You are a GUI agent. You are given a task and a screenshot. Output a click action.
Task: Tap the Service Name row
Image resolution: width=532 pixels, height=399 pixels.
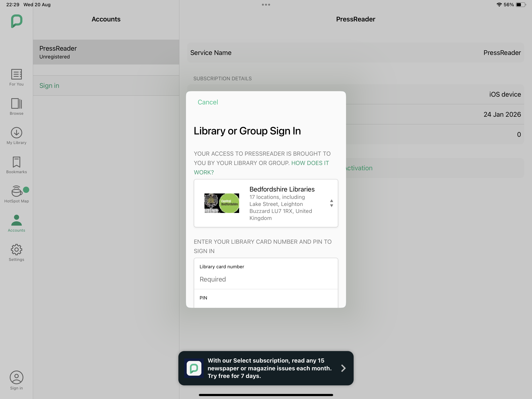point(355,53)
